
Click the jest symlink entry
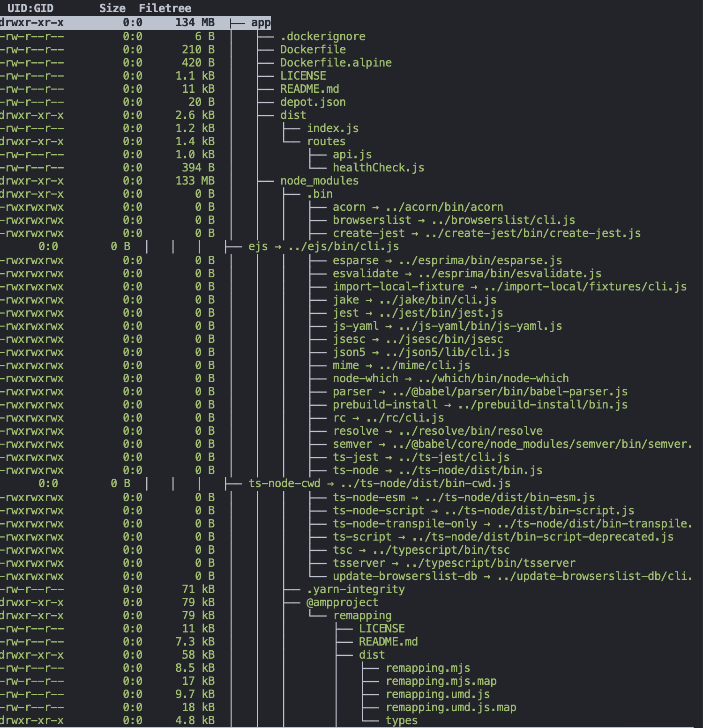[x=345, y=313]
